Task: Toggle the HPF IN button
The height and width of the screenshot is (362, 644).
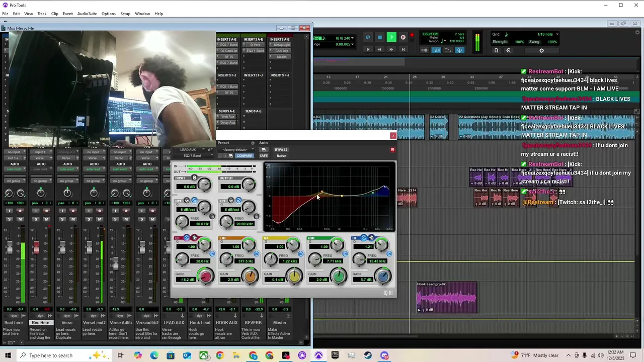Action: pyautogui.click(x=212, y=217)
